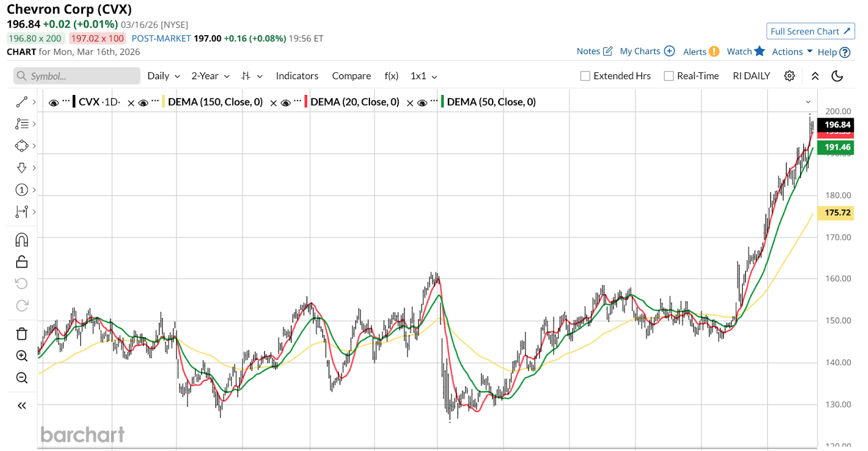Image resolution: width=868 pixels, height=451 pixels.
Task: Select the circled number label tool
Action: (22, 190)
